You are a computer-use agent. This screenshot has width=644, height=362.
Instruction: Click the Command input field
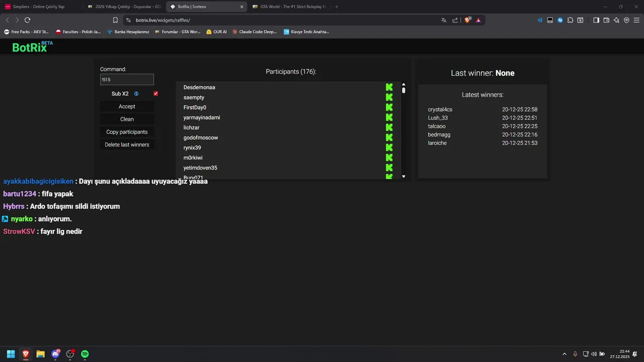tap(127, 79)
